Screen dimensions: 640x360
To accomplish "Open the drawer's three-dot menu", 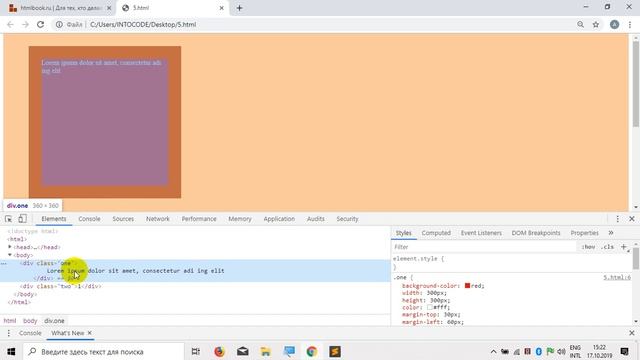I will pyautogui.click(x=9, y=333).
